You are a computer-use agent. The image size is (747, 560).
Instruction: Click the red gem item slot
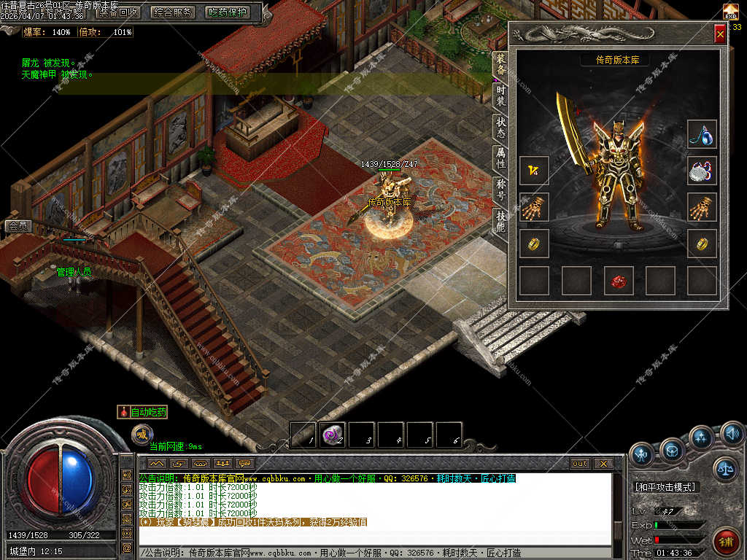(x=618, y=281)
